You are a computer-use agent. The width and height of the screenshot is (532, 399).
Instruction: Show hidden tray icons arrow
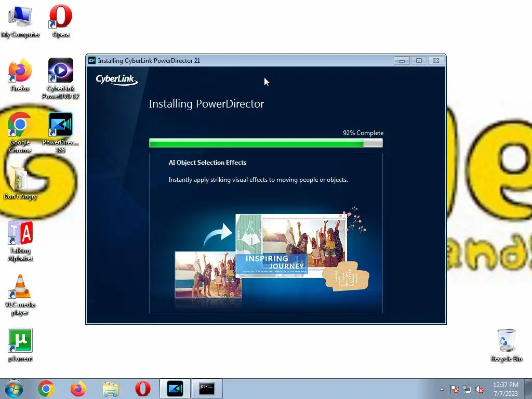pos(442,389)
